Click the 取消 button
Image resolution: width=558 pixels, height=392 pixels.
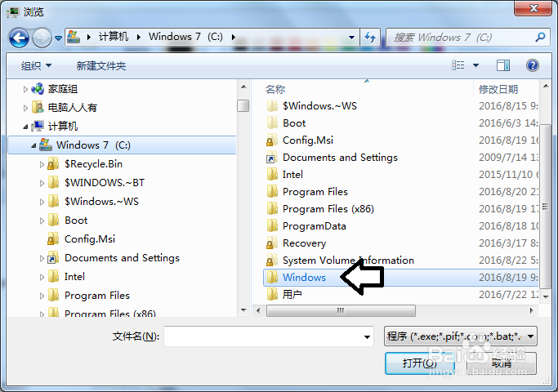pos(502,363)
